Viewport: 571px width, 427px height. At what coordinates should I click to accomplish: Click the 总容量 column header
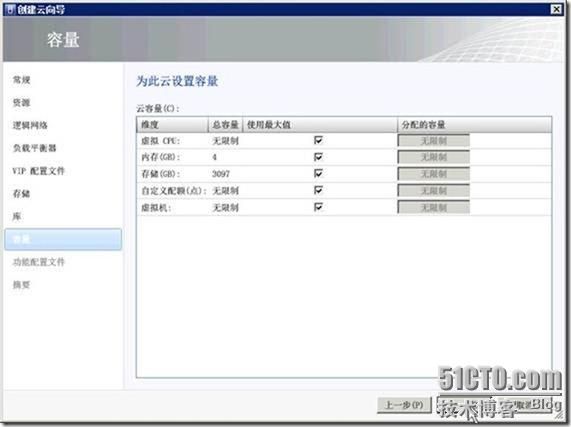225,125
